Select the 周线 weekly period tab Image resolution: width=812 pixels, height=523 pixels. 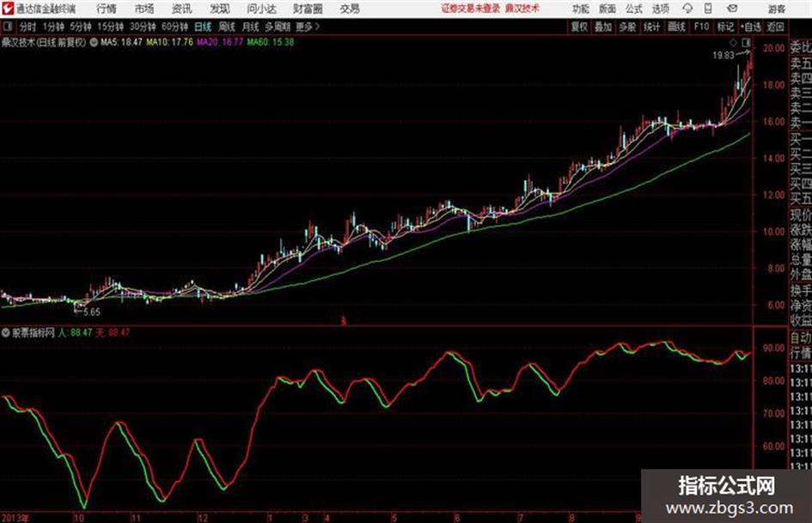[x=227, y=27]
